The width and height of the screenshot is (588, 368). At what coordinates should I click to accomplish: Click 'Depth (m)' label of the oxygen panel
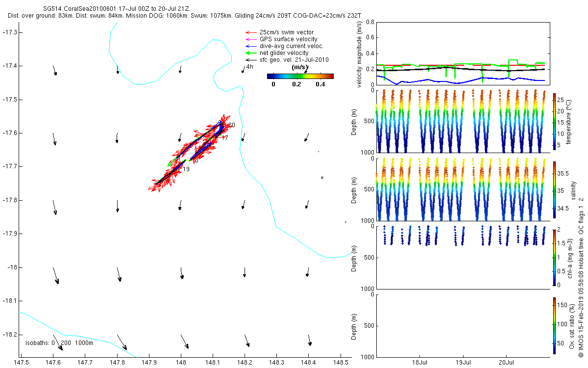pyautogui.click(x=354, y=325)
